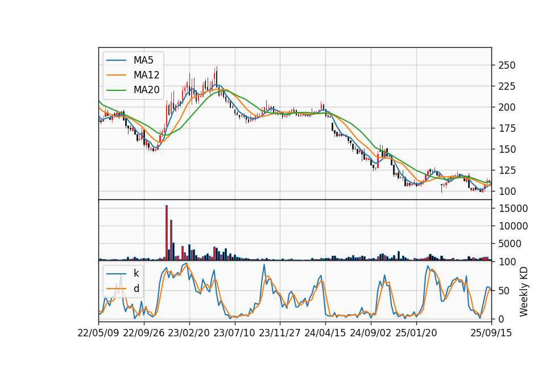The width and height of the screenshot is (546, 392).
Task: Click the green MA20 legend line sample
Action: click(x=116, y=90)
